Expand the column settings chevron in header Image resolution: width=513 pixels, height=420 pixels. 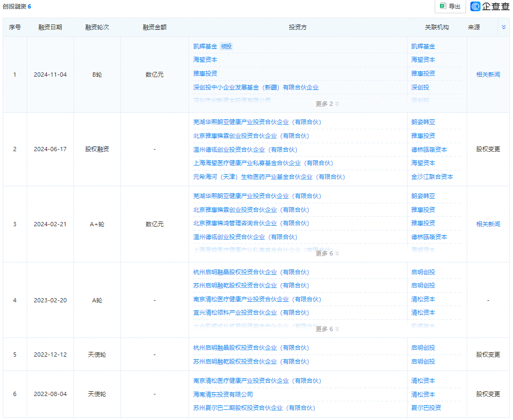pos(503,28)
